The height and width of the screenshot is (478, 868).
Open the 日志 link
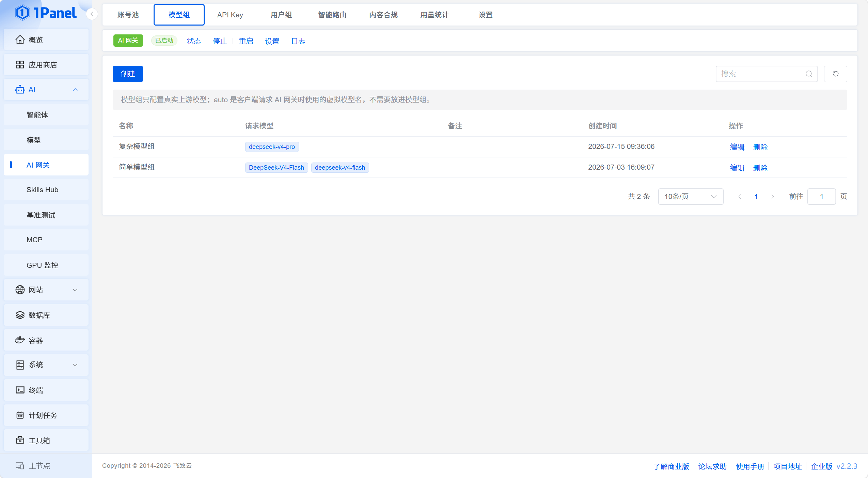tap(298, 41)
